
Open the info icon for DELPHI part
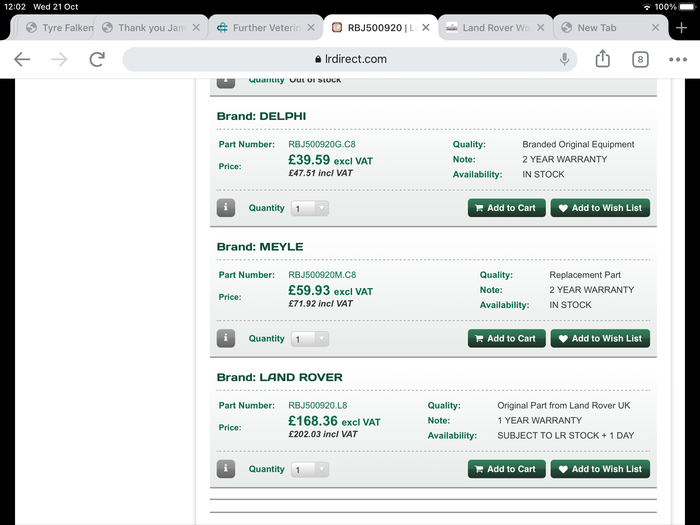coord(226,208)
